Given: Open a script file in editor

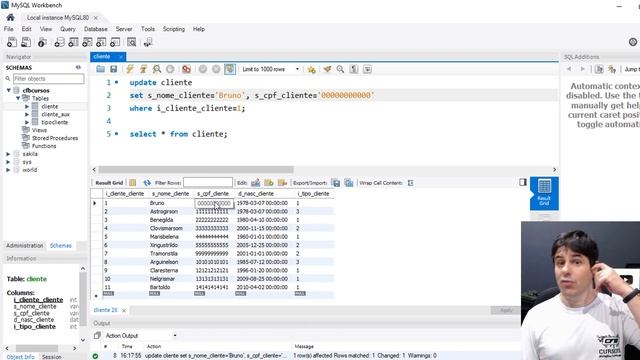Looking at the screenshot, I should 100,69.
